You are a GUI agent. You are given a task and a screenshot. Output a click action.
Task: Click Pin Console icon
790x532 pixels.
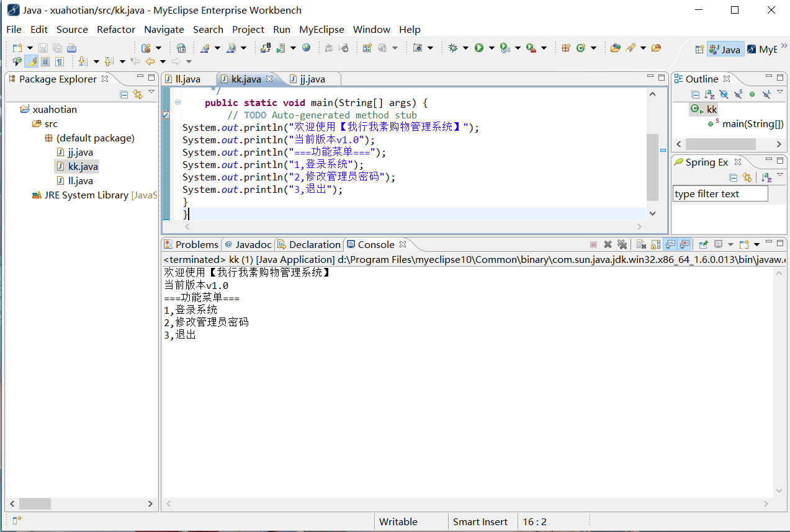coord(703,244)
